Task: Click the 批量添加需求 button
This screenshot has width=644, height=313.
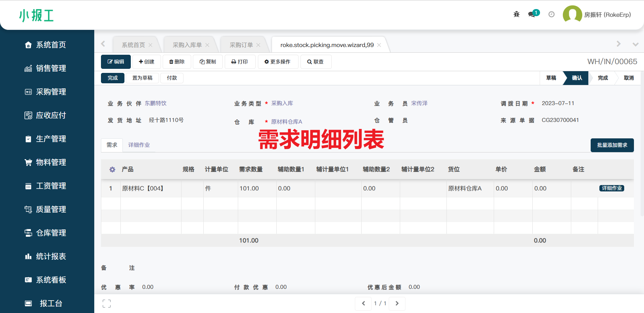Action: point(612,145)
